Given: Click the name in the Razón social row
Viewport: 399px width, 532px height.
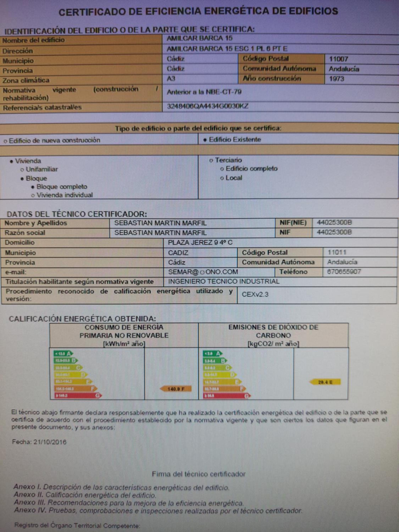Looking at the screenshot, I should [160, 233].
